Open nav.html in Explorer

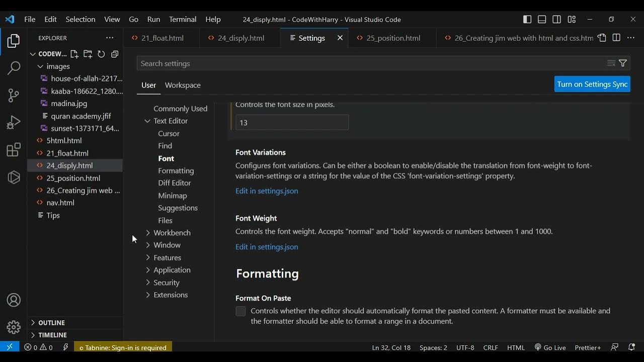[75, 203]
